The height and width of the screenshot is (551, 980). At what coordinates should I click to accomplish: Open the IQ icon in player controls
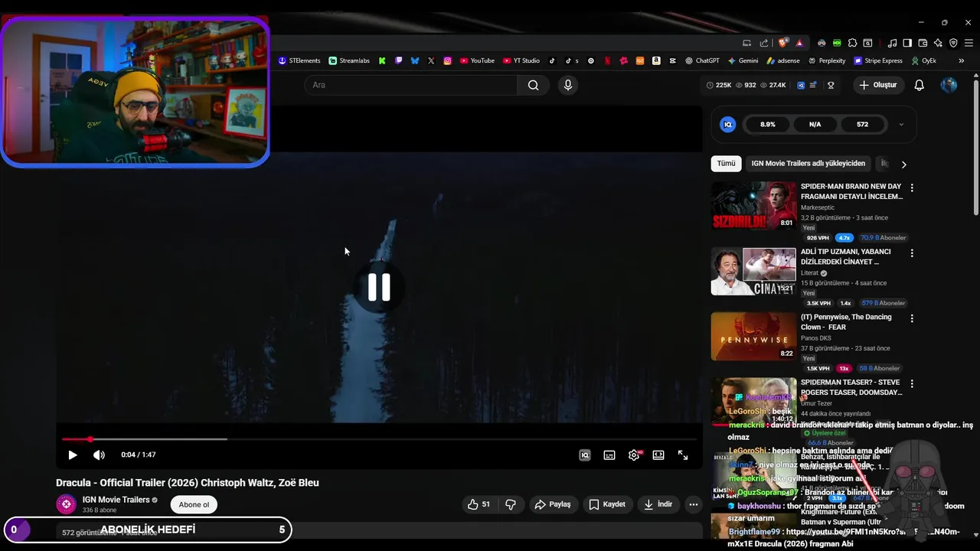(585, 455)
